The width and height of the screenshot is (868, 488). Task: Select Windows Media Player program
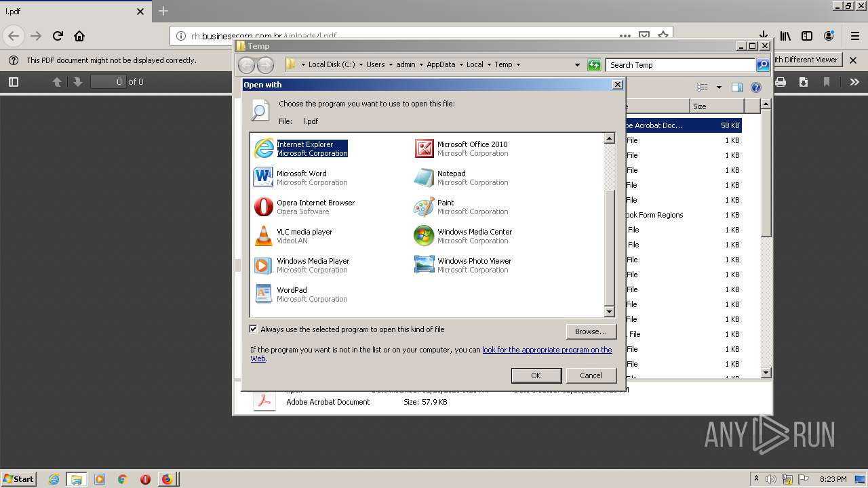[302, 265]
